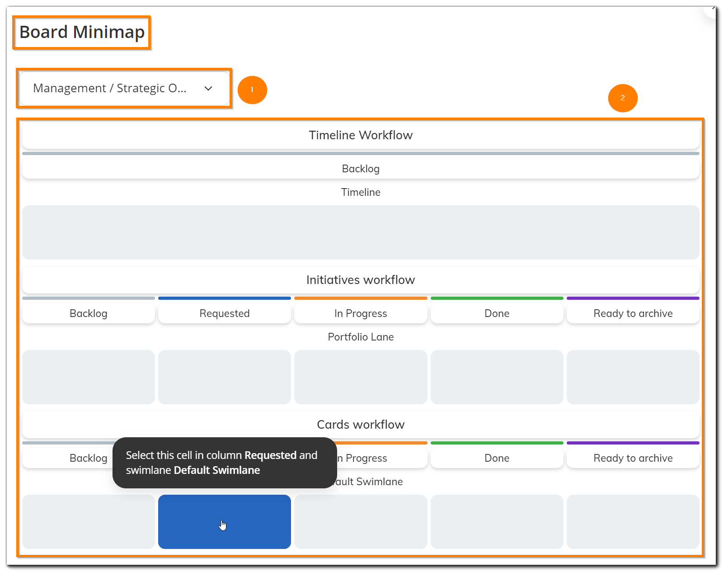Select the highlighted blue Requested Default Swimlane cell
The width and height of the screenshot is (728, 577).
tap(224, 521)
